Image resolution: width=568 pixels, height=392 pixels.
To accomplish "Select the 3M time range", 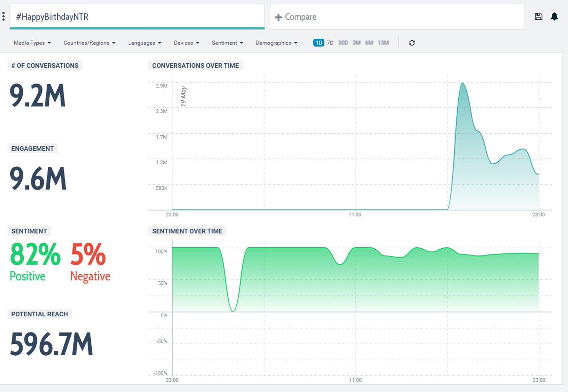I will pos(356,43).
